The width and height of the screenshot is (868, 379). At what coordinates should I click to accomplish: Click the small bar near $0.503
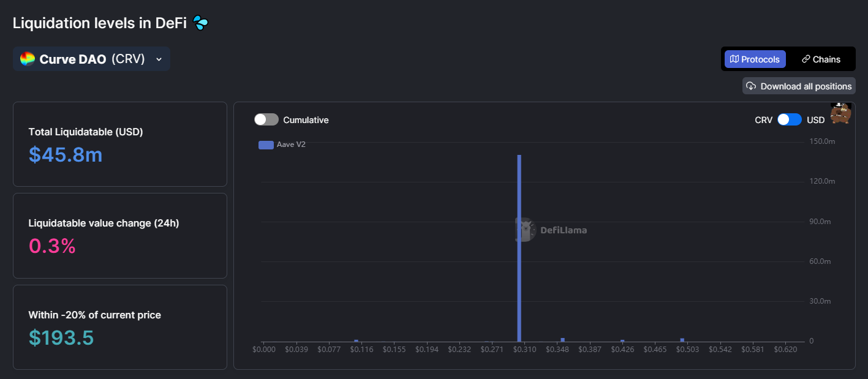point(682,340)
